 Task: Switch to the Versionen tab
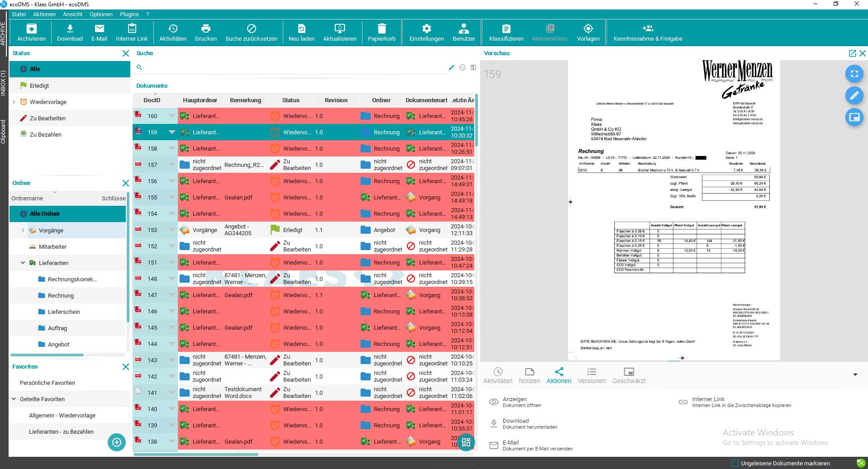point(591,375)
